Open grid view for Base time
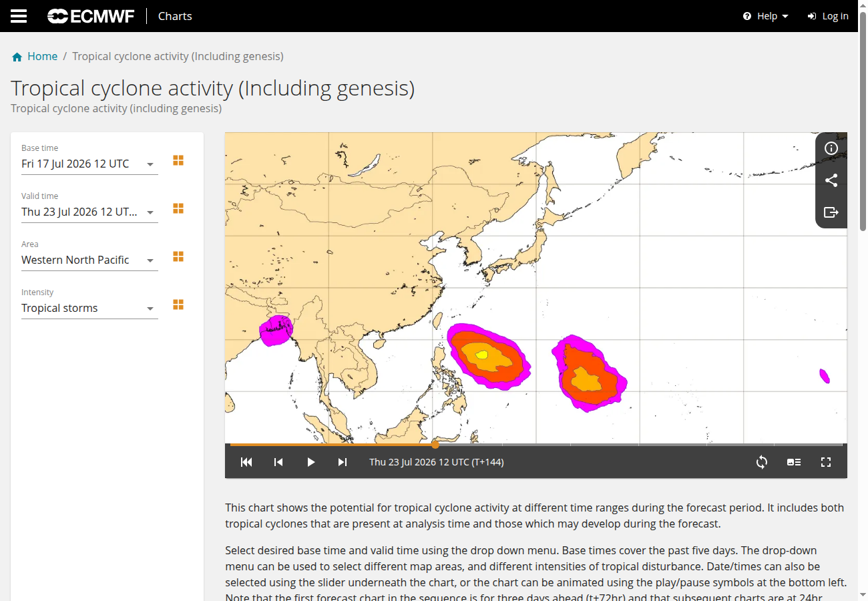Screen dimensions: 868x601 (x=178, y=160)
